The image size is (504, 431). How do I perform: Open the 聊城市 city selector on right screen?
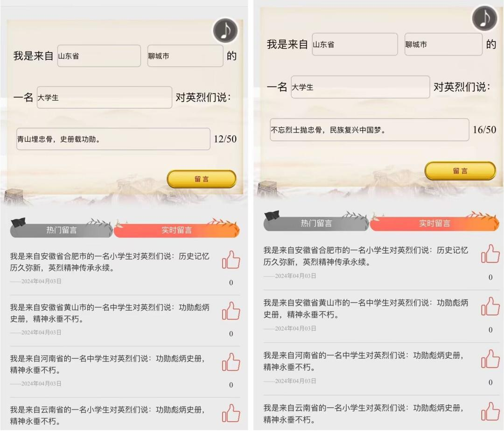(x=443, y=44)
